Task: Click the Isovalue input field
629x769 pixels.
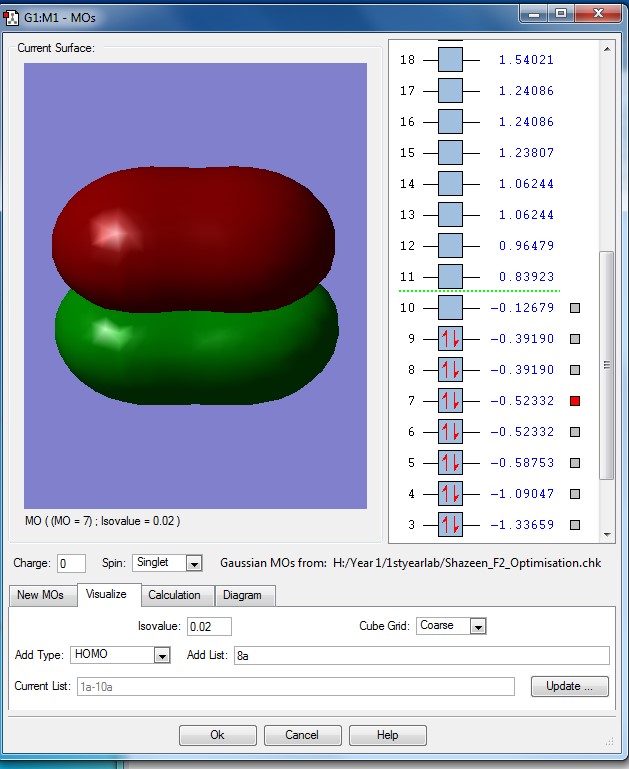Action: [209, 627]
